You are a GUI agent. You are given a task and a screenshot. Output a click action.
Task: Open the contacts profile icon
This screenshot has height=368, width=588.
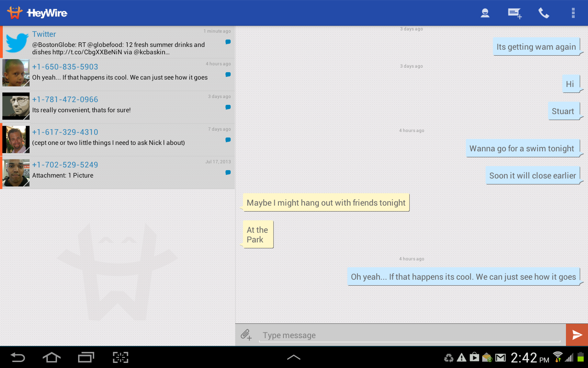click(485, 13)
